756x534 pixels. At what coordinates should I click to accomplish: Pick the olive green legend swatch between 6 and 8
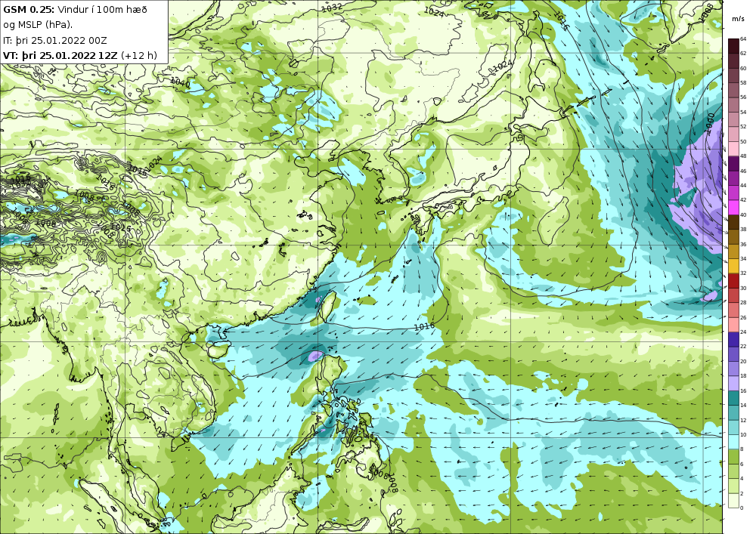(733, 456)
